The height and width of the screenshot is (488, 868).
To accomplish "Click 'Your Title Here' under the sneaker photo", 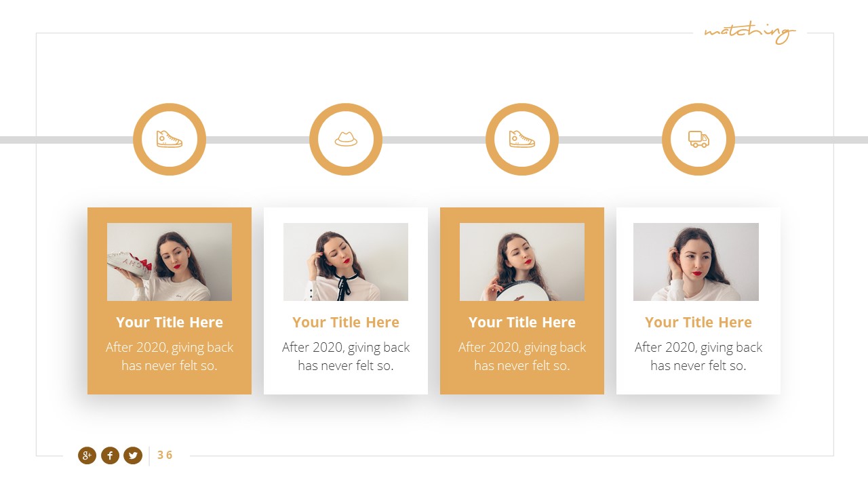I will pos(170,323).
